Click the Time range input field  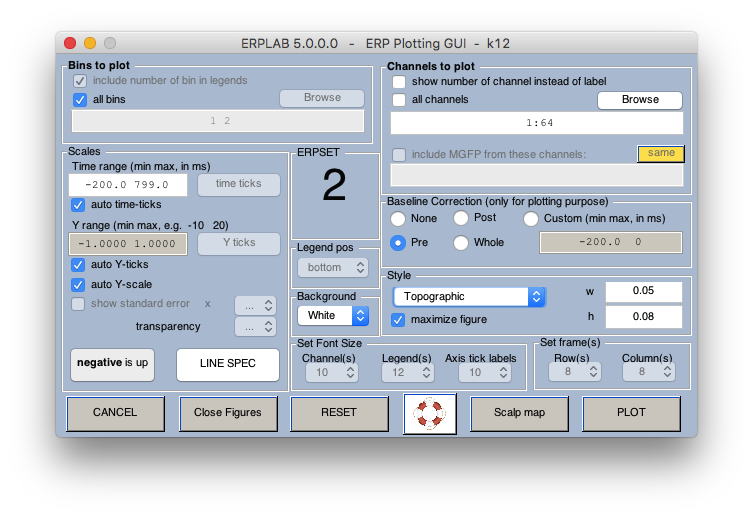pyautogui.click(x=128, y=185)
